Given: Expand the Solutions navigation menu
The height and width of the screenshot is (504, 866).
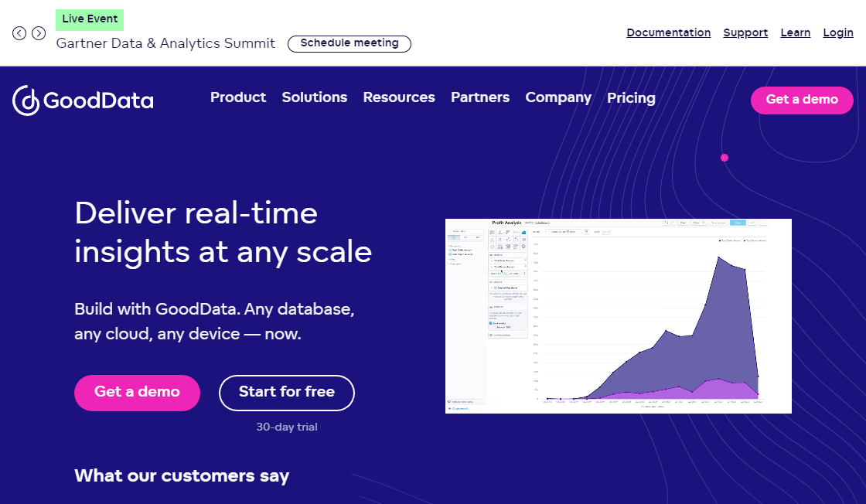Looking at the screenshot, I should pyautogui.click(x=314, y=97).
